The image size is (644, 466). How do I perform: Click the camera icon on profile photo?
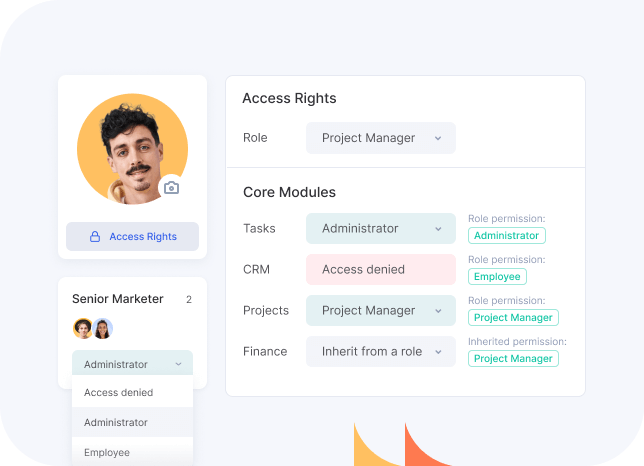tap(171, 188)
